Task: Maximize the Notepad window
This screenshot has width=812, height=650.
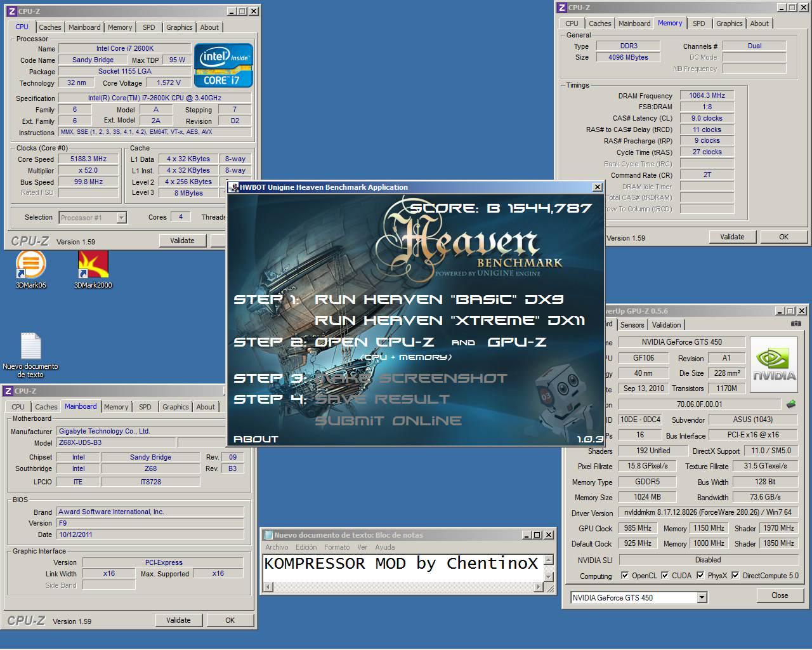Action: click(x=537, y=535)
